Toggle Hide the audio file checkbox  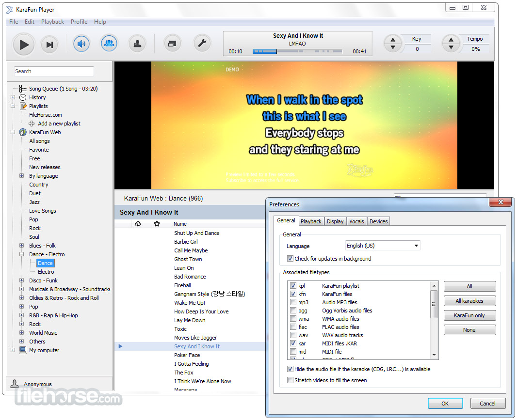point(290,369)
